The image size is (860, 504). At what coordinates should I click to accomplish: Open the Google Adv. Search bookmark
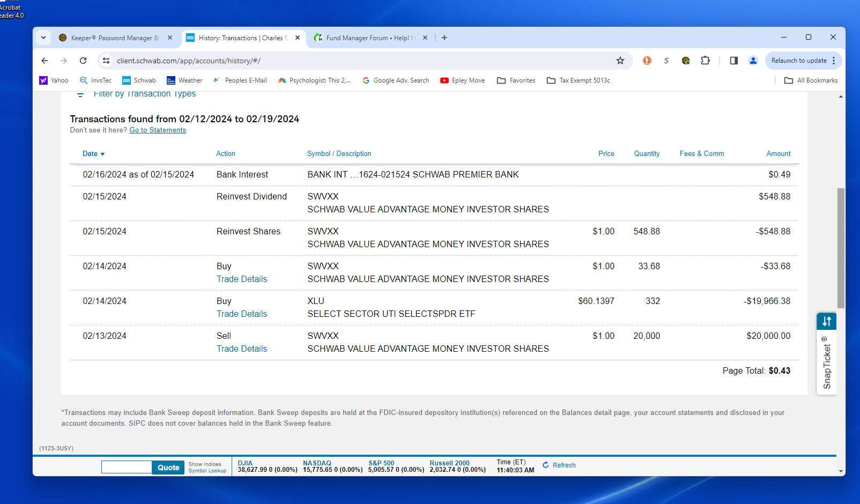pos(396,80)
